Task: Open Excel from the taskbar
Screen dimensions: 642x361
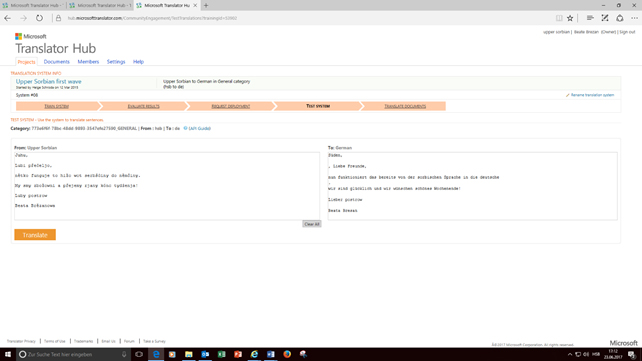Action: click(x=222, y=354)
